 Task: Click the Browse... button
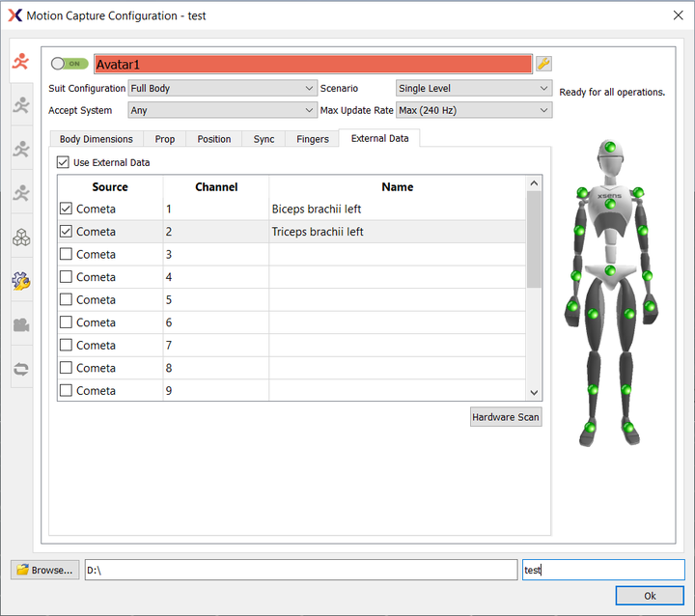click(x=45, y=570)
